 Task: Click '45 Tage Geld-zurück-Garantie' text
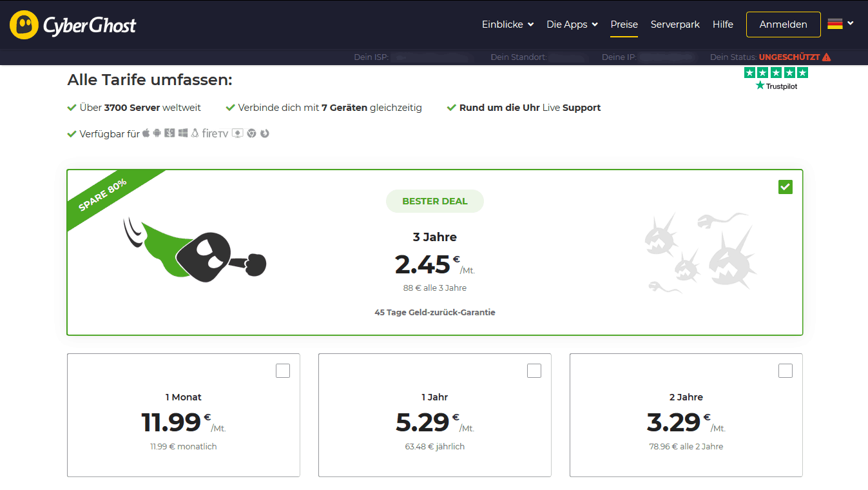point(435,312)
